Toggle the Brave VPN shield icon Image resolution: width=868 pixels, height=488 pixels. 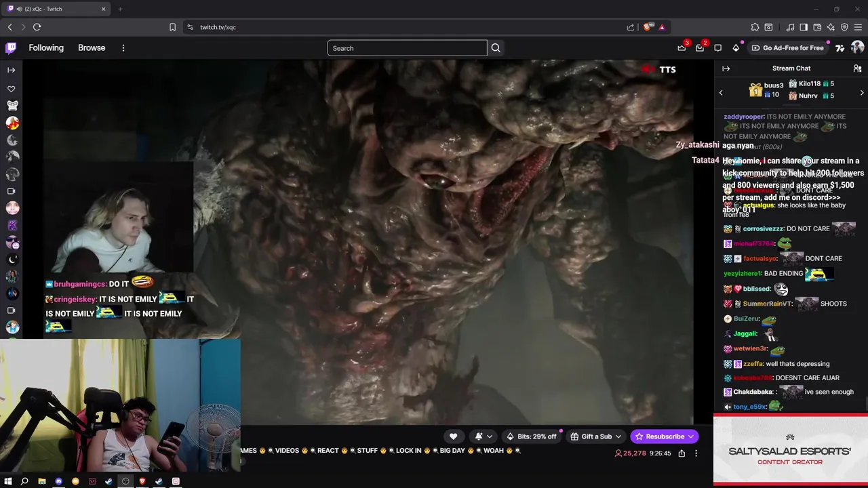coord(844,27)
